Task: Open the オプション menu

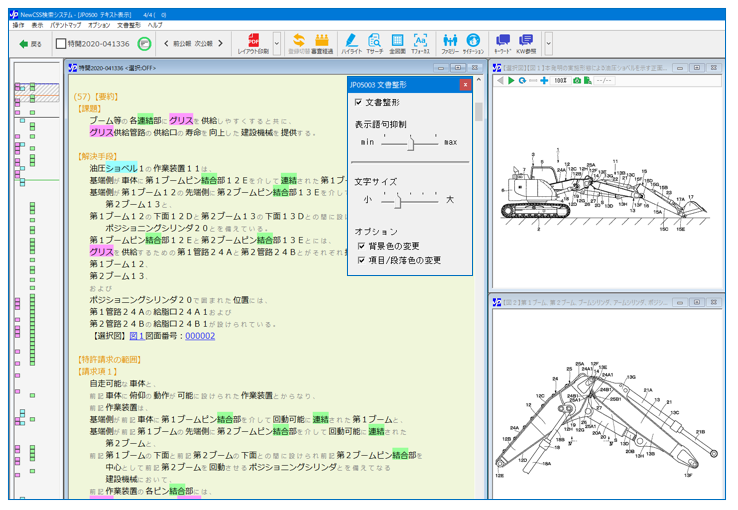Action: point(99,25)
